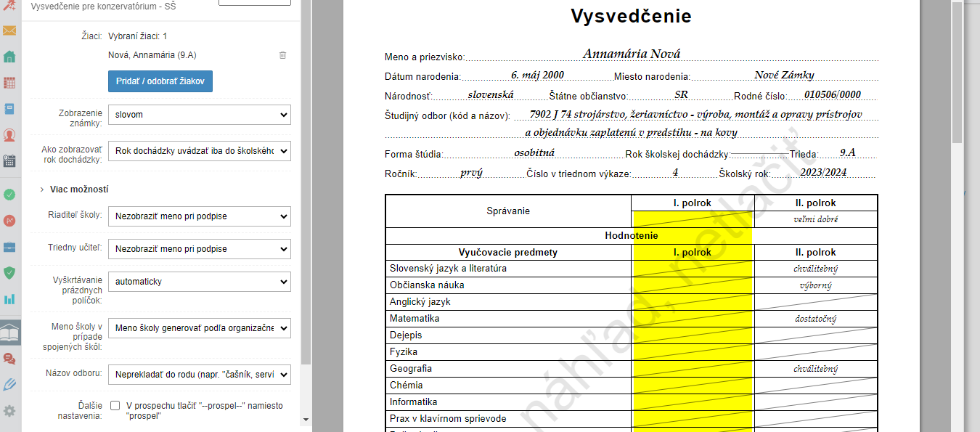Click the "Prax v klavírnom sprievode" subject row
The width and height of the screenshot is (980, 432).
click(x=508, y=419)
